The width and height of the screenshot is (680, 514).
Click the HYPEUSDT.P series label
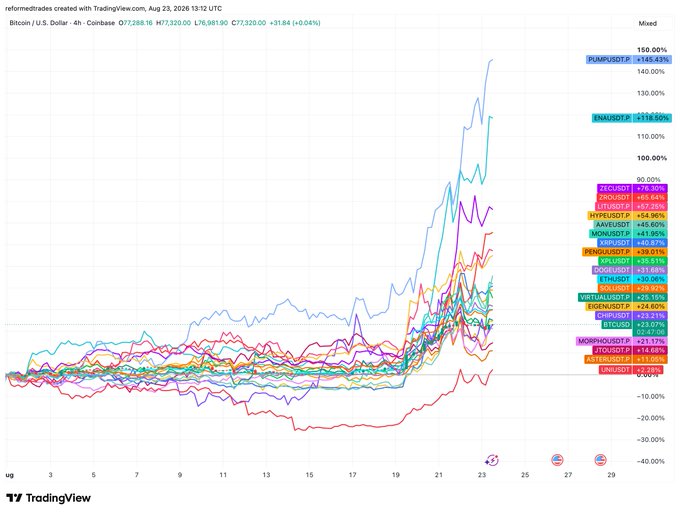[x=610, y=216]
